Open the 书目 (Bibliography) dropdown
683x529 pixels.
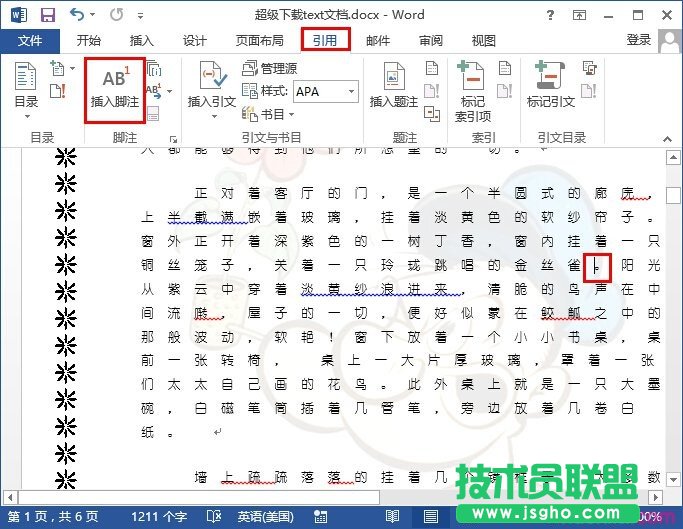(x=268, y=114)
